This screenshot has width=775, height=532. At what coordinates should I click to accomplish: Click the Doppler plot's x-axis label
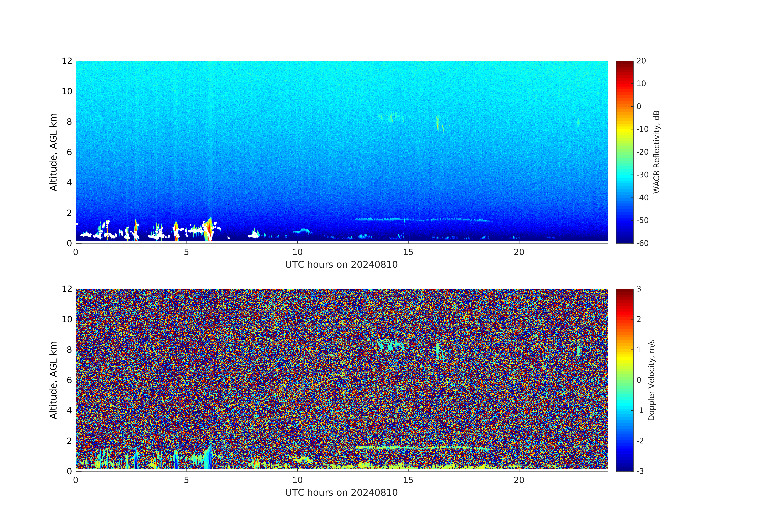(341, 493)
